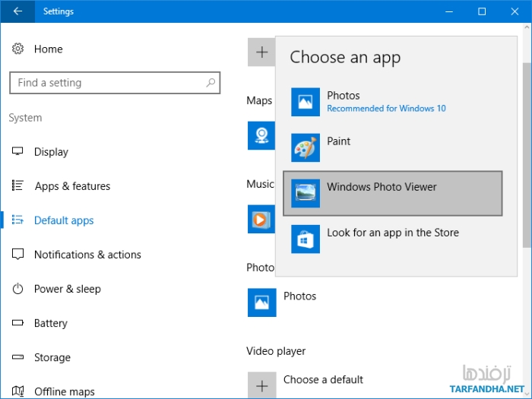Open Battery settings page
The width and height of the screenshot is (532, 399).
(51, 323)
